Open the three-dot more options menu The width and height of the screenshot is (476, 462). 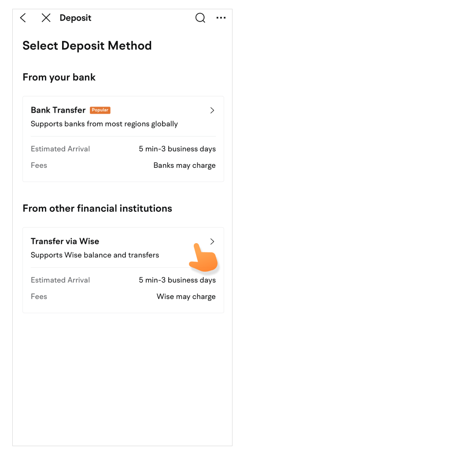tap(221, 18)
